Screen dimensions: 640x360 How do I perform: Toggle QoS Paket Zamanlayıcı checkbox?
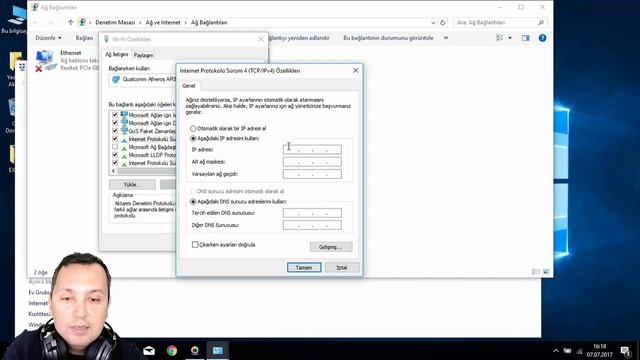point(115,131)
